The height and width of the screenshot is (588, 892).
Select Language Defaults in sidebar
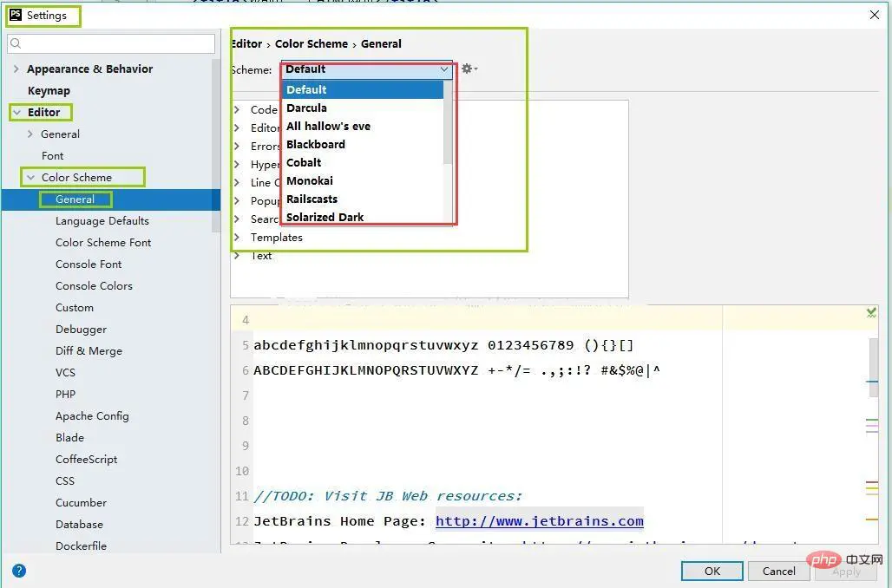102,221
